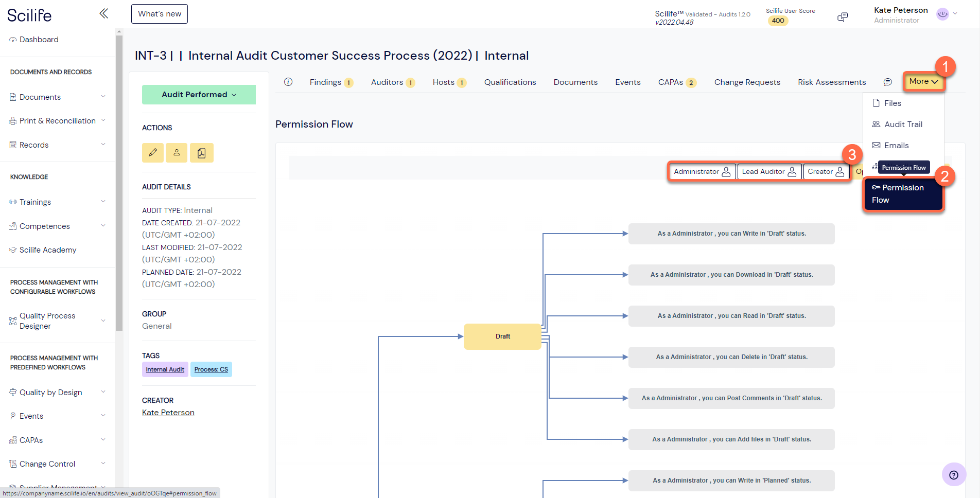Viewport: 980px width, 498px height.
Task: Switch to the Change Requests tab
Action: click(747, 82)
